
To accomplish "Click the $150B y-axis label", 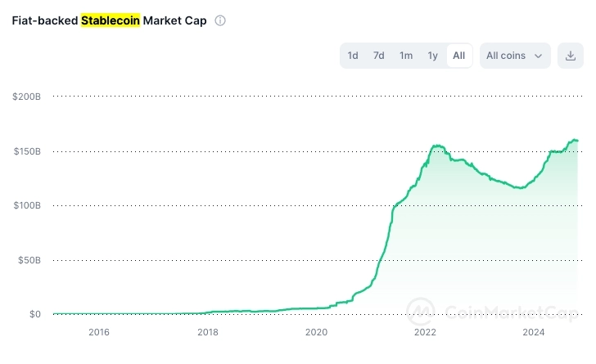I will point(27,151).
